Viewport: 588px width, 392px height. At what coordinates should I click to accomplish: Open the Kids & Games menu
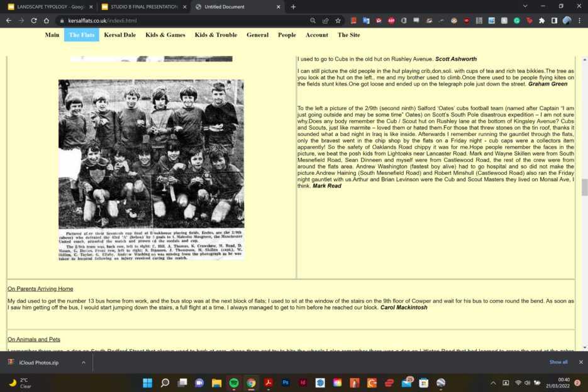pyautogui.click(x=165, y=35)
